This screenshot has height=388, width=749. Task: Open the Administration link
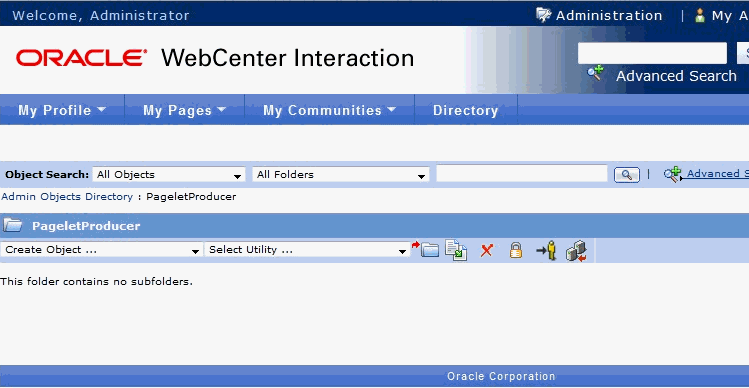[609, 16]
